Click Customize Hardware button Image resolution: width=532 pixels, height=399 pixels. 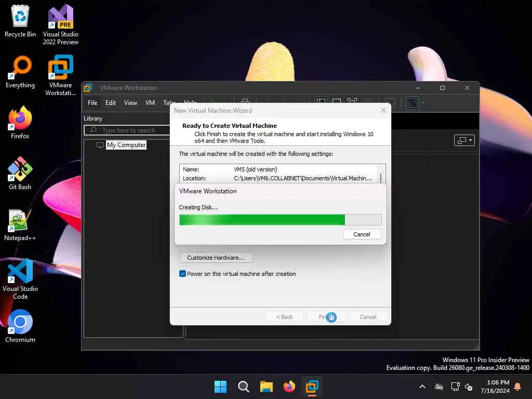(x=216, y=258)
